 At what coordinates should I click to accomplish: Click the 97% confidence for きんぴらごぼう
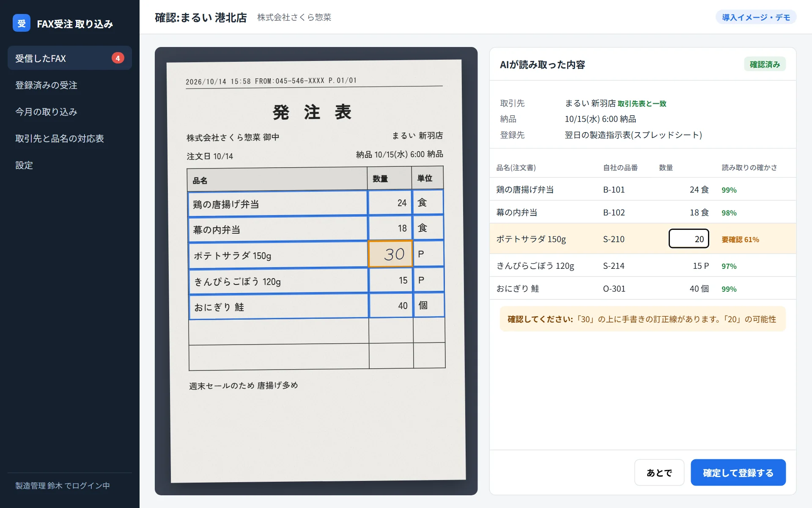point(729,266)
